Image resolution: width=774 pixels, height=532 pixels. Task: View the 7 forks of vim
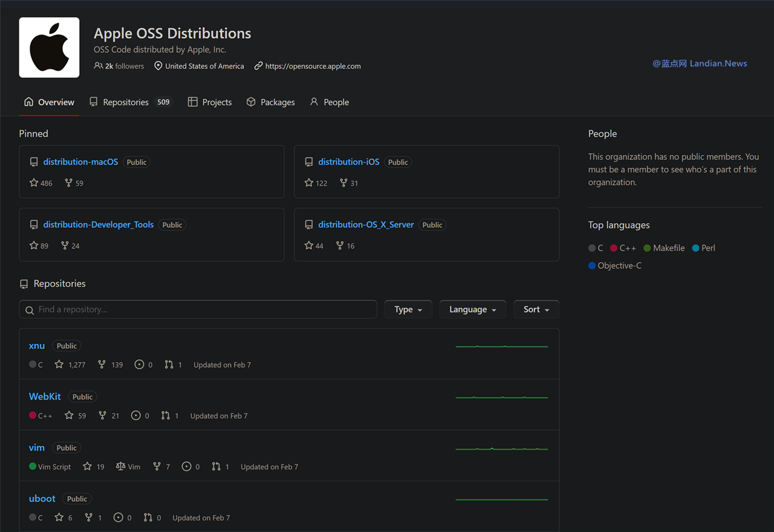(x=161, y=467)
